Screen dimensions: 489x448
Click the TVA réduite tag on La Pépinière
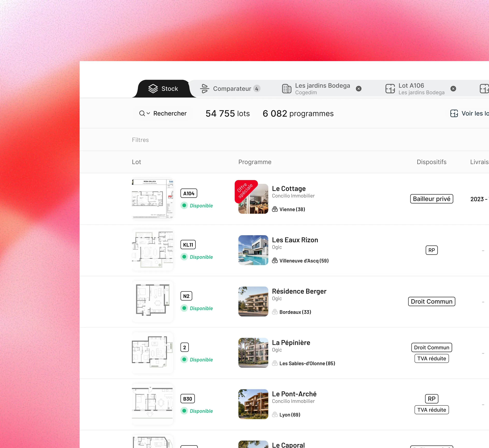pyautogui.click(x=432, y=359)
